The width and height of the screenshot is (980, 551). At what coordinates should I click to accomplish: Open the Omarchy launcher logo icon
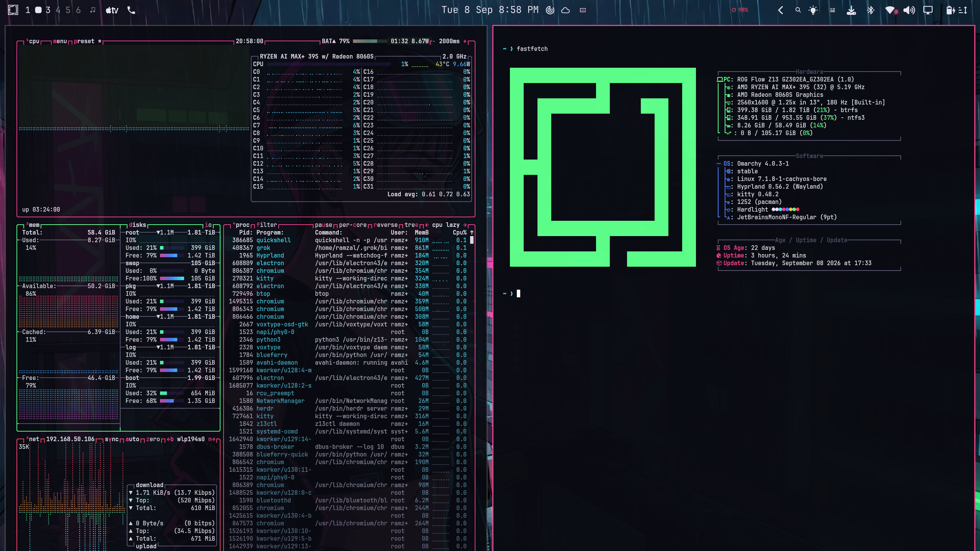(13, 10)
